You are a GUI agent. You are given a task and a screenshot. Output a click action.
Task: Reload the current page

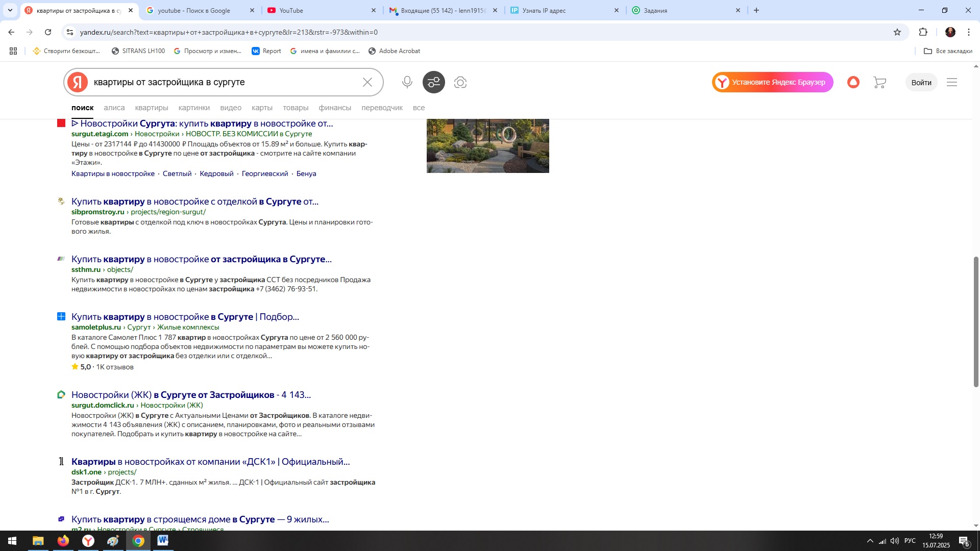(x=48, y=32)
